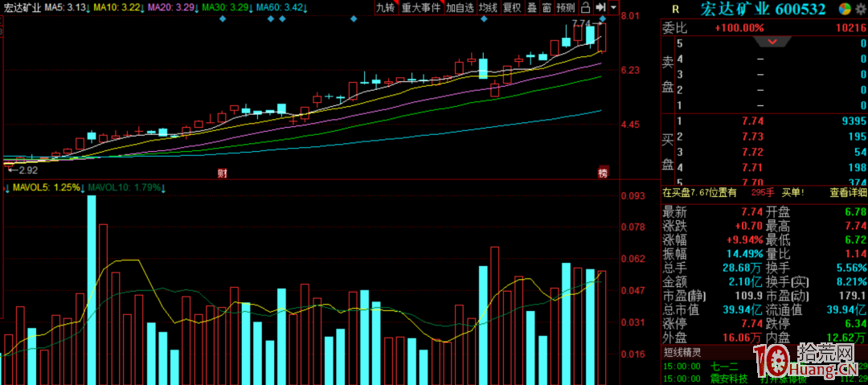Open the 预测 forecast tool
Image resolution: width=868 pixels, height=385 pixels.
[x=566, y=8]
